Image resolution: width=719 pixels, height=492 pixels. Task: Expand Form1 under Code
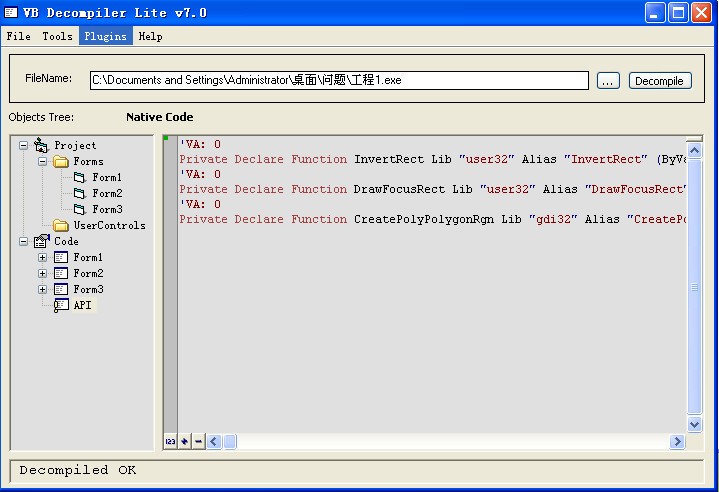tap(42, 258)
